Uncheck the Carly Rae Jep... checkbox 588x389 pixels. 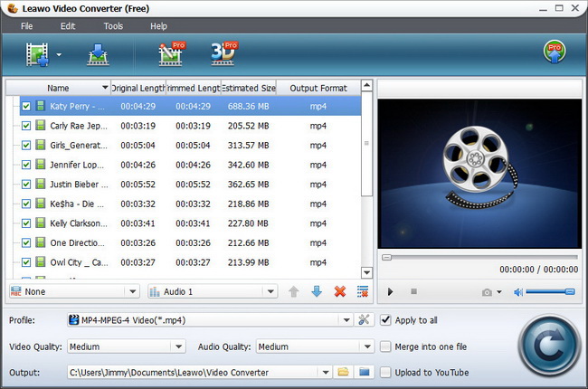tap(26, 126)
